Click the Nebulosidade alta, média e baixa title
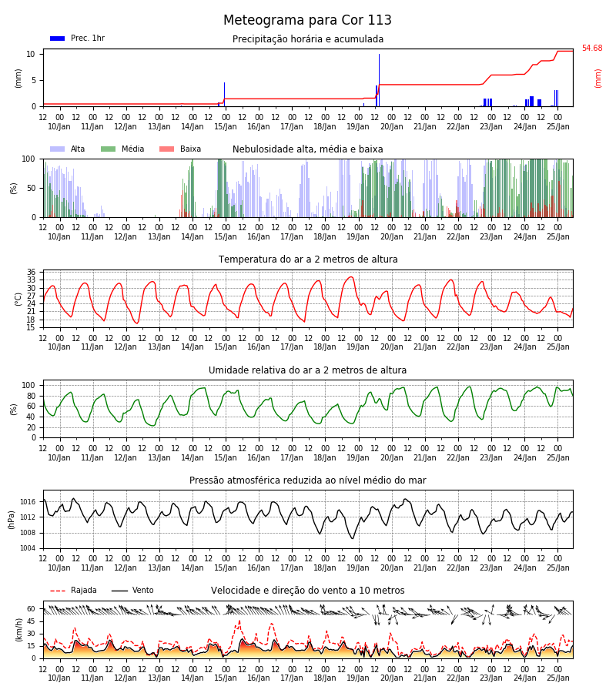This screenshot has height=693, width=616. pos(307,149)
